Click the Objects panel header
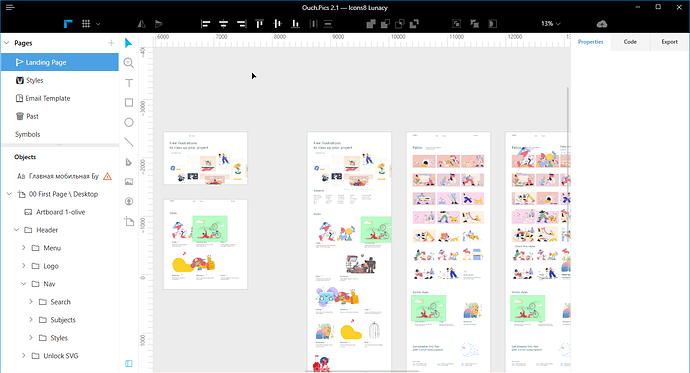This screenshot has width=690, height=373. point(25,157)
